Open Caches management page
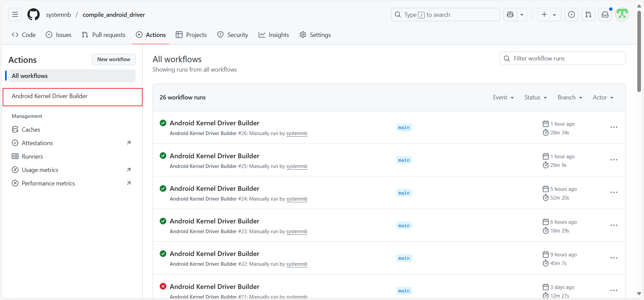The height and width of the screenshot is (300, 644). 72,130
